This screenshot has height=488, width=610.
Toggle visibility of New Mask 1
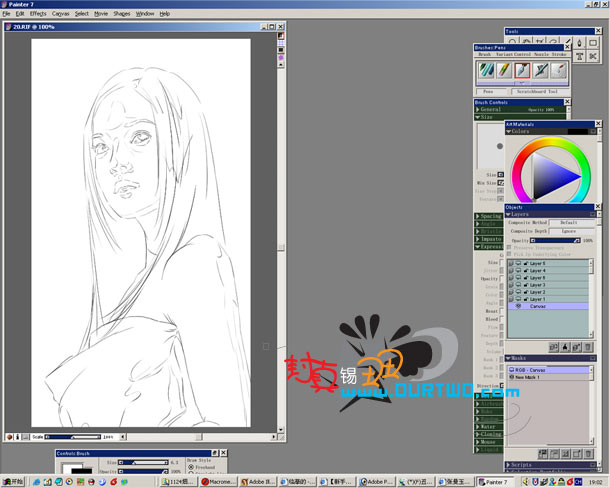(512, 377)
